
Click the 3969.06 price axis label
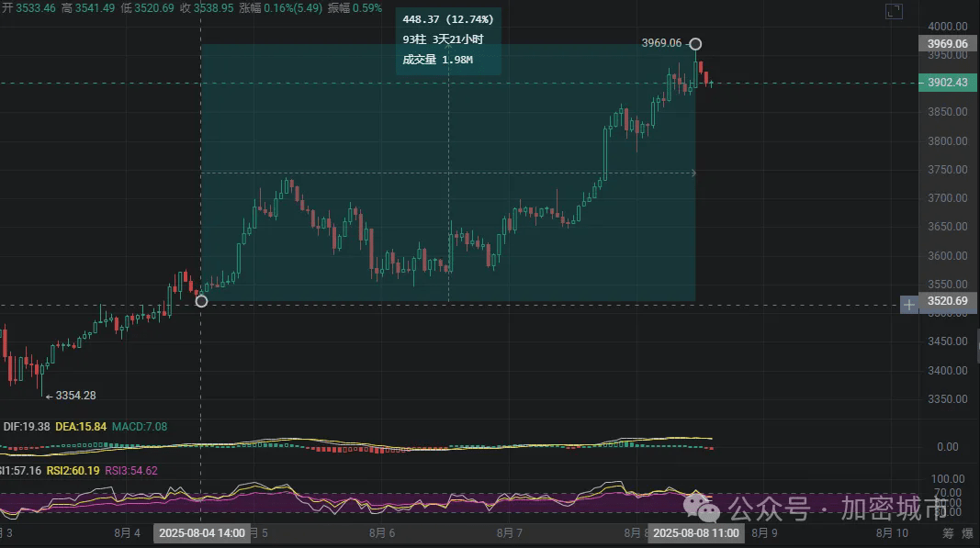pyautogui.click(x=948, y=44)
